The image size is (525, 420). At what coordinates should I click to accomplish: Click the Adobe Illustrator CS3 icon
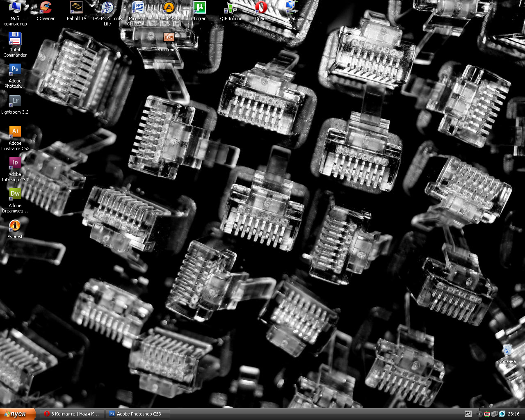[x=15, y=132]
